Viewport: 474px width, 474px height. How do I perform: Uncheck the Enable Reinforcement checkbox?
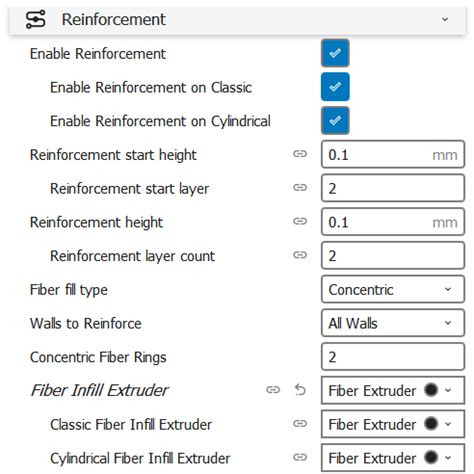(335, 53)
